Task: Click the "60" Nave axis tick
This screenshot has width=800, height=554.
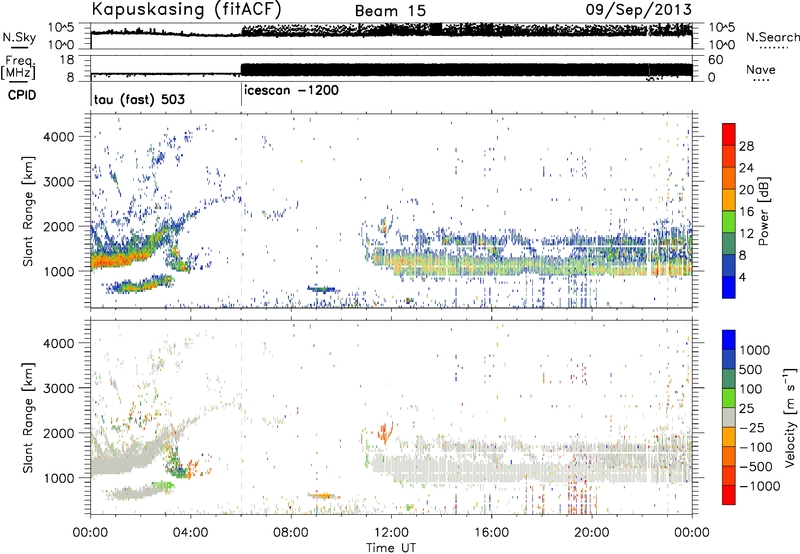Action: 715,60
